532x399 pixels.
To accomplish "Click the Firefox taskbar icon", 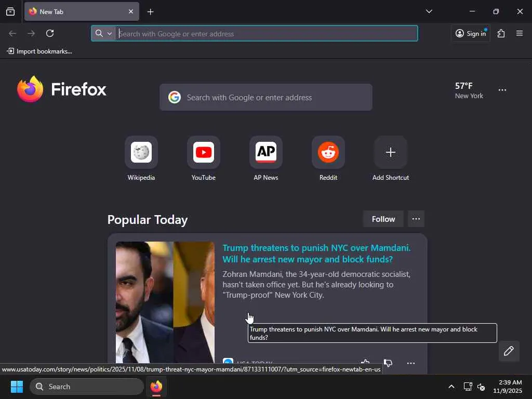I will pyautogui.click(x=156, y=387).
